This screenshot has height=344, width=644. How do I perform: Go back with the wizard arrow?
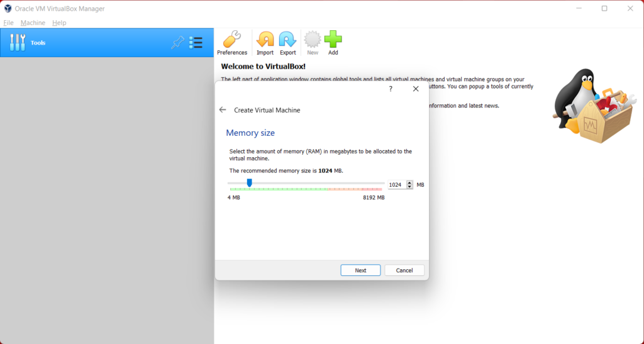coord(223,109)
